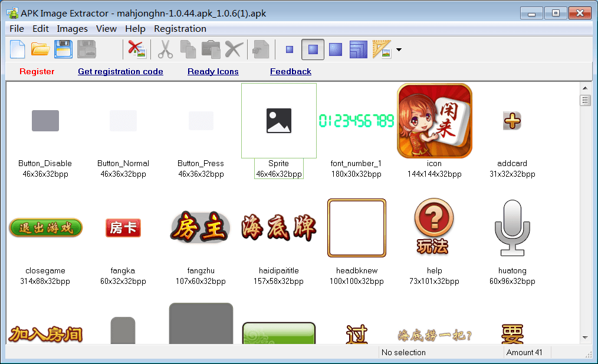Viewport: 598px width, 364px height.
Task: Select the mahjong girl icon thumbnail
Action: (x=435, y=121)
